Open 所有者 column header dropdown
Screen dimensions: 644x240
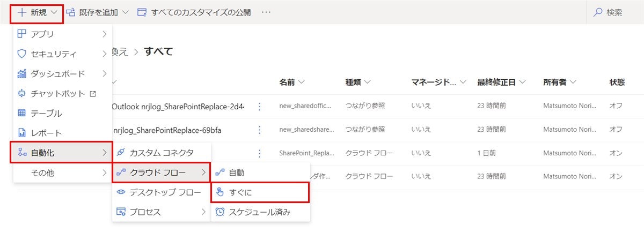559,82
